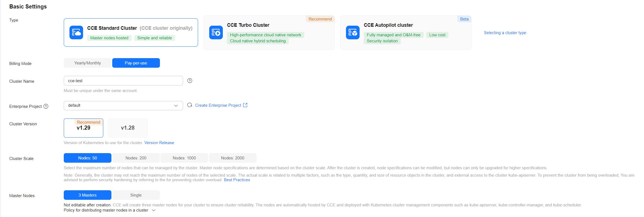
Task: Click the Low cost tag
Action: point(437,35)
